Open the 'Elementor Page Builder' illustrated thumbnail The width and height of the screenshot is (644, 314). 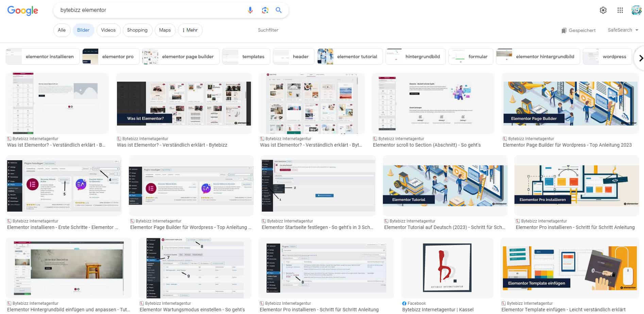point(570,103)
